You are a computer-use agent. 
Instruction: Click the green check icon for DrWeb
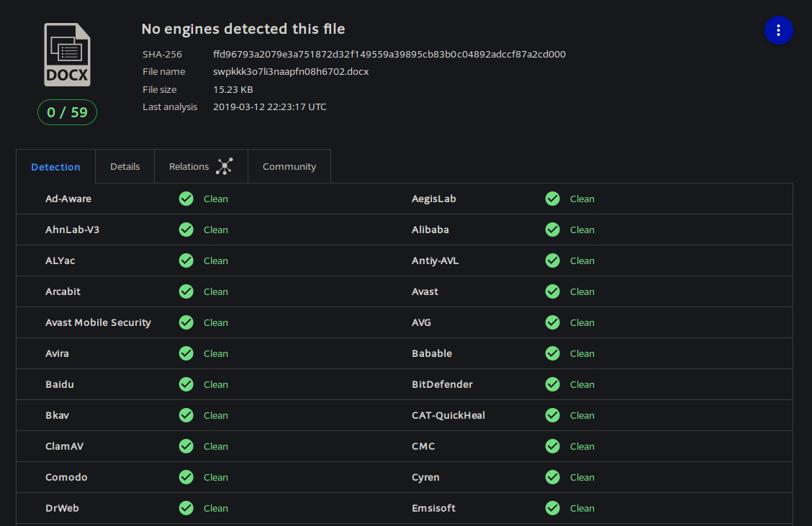pyautogui.click(x=186, y=509)
